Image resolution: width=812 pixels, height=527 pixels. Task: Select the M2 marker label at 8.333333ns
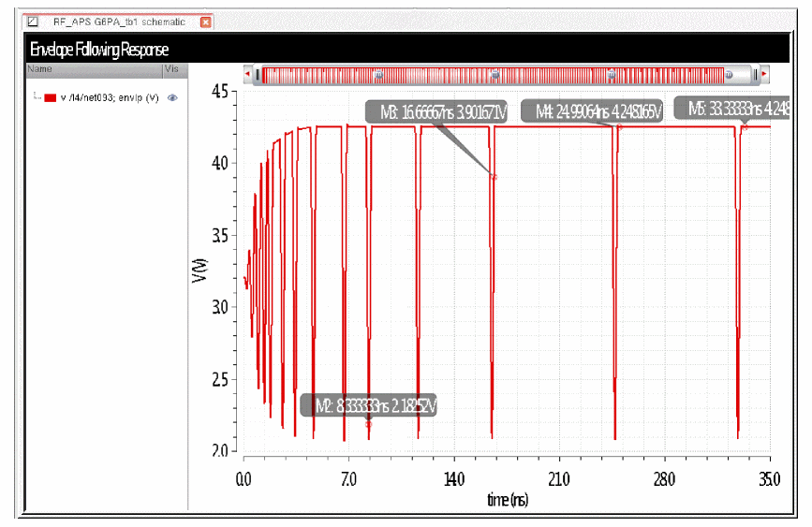[x=369, y=405]
